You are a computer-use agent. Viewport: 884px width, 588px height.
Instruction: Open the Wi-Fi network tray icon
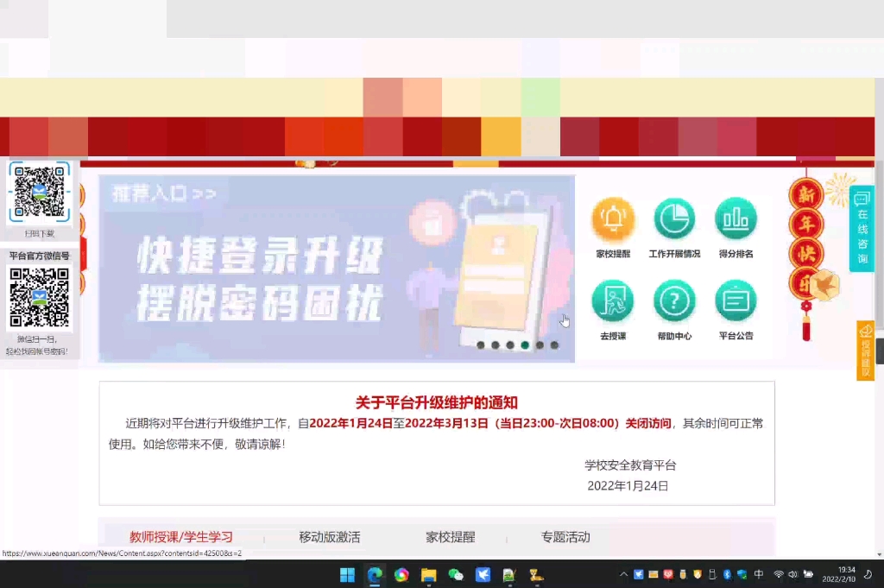[779, 574]
